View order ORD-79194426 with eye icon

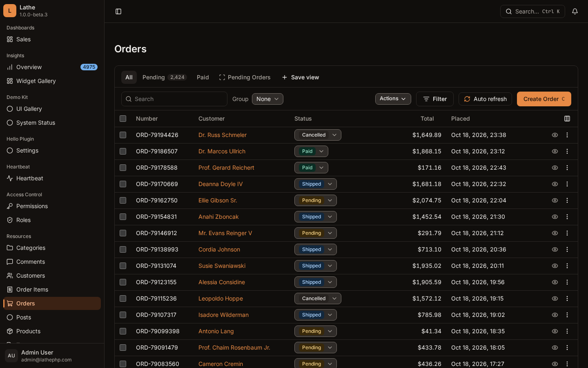click(x=555, y=135)
